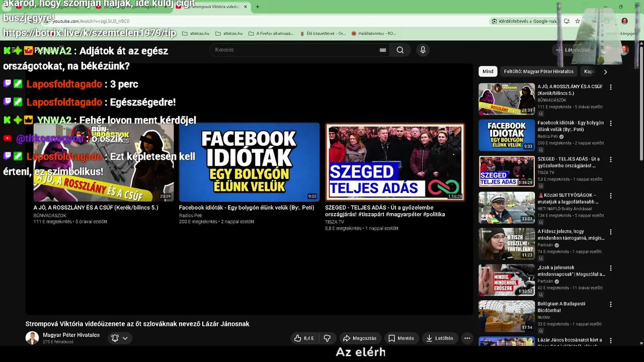The image size is (644, 362).
Task: Open Élő közvetítések - Or... bookmark
Action: pyautogui.click(x=322, y=34)
